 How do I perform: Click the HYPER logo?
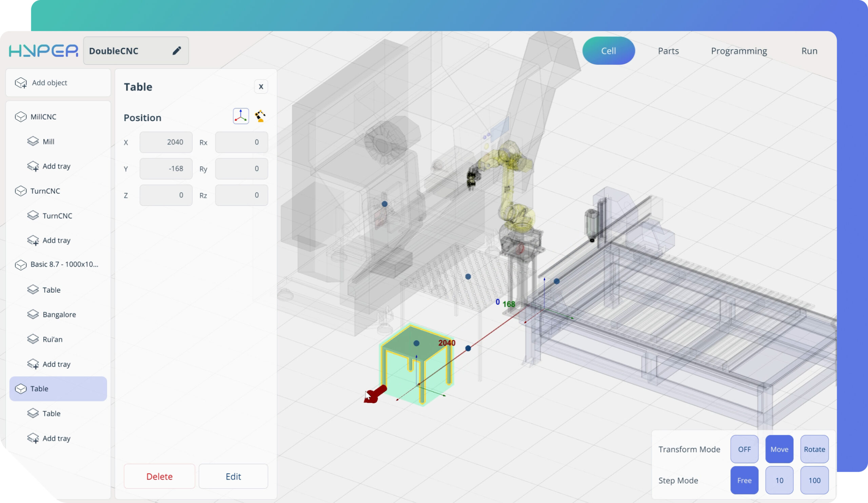click(x=43, y=51)
